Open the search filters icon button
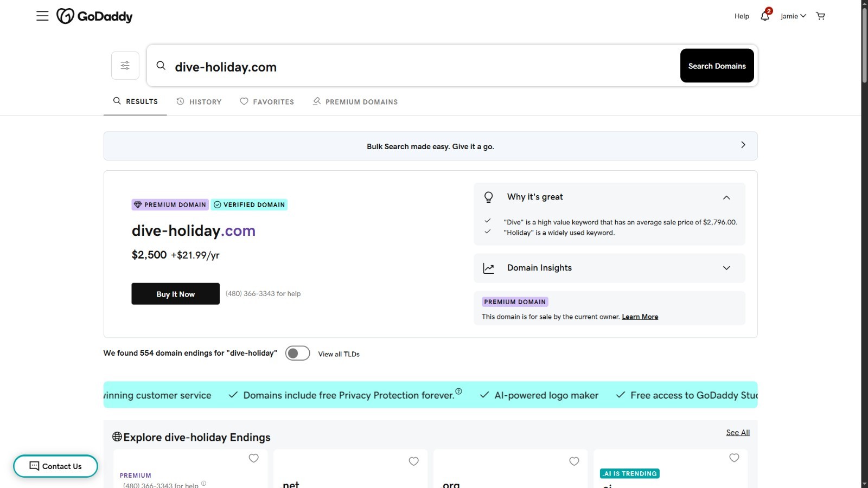Screen dimensions: 868x488 pos(125,66)
